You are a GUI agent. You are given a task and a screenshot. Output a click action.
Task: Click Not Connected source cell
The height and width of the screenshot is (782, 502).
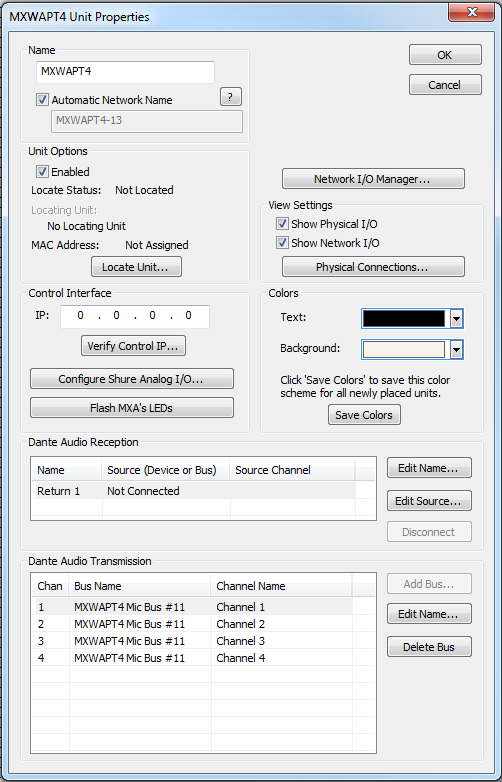coord(143,491)
